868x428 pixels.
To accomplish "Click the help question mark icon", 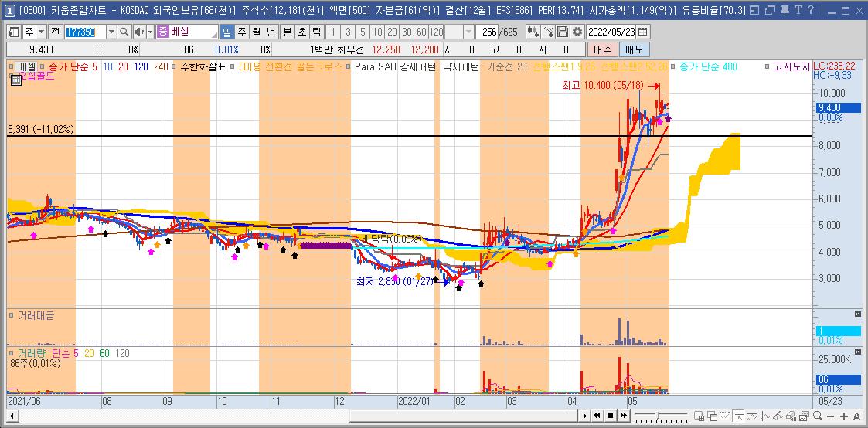I will click(811, 10).
